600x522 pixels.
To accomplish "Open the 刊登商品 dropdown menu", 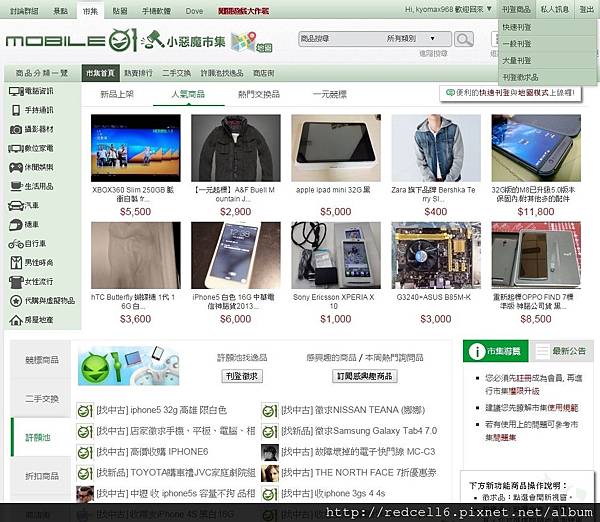I will click(x=516, y=10).
